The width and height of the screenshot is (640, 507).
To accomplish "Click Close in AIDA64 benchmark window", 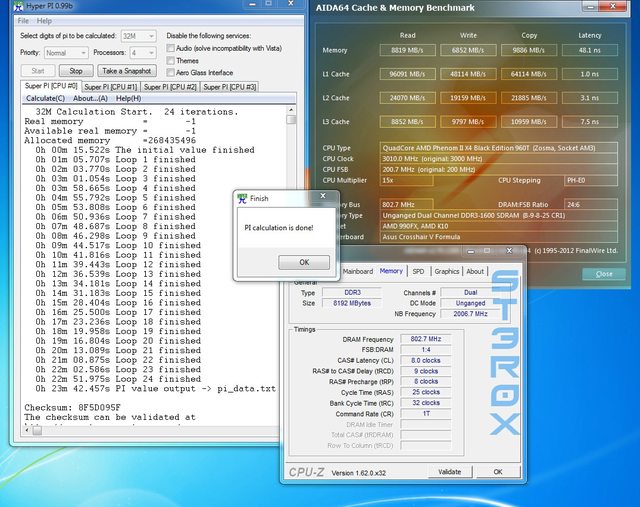I will (604, 274).
